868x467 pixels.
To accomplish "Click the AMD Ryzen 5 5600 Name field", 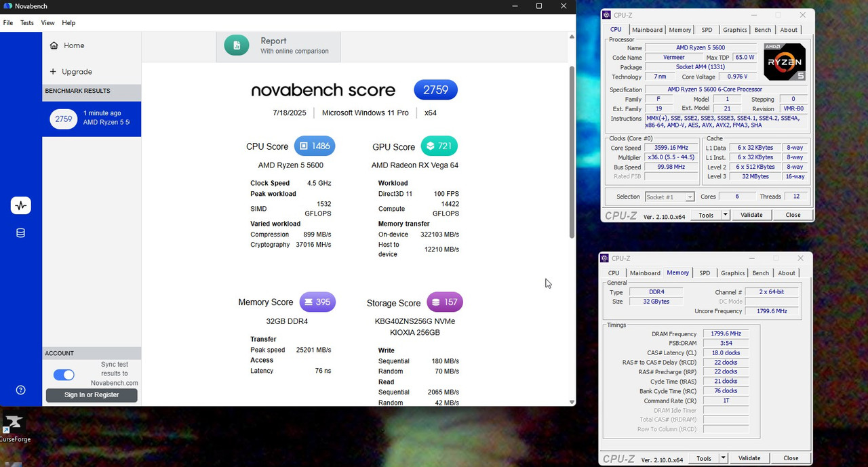I will click(701, 48).
